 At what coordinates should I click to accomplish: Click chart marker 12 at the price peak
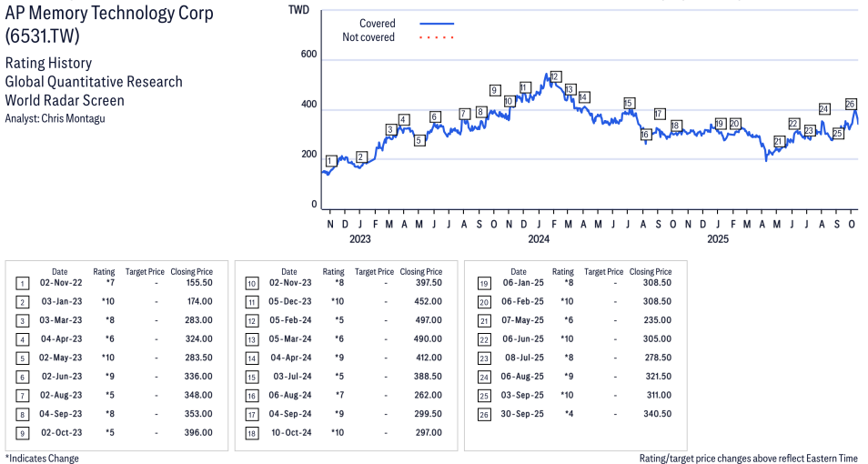[555, 76]
